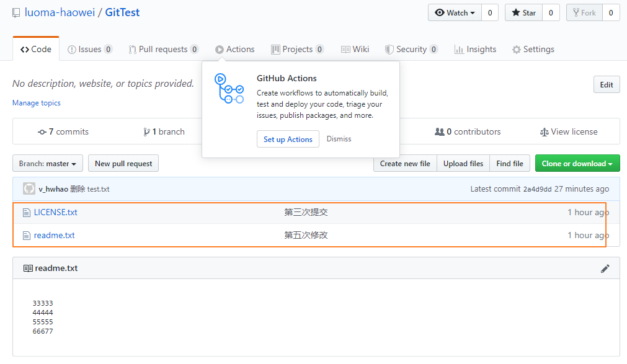The height and width of the screenshot is (364, 627).
Task: Open the Issues tab
Action: click(x=90, y=49)
